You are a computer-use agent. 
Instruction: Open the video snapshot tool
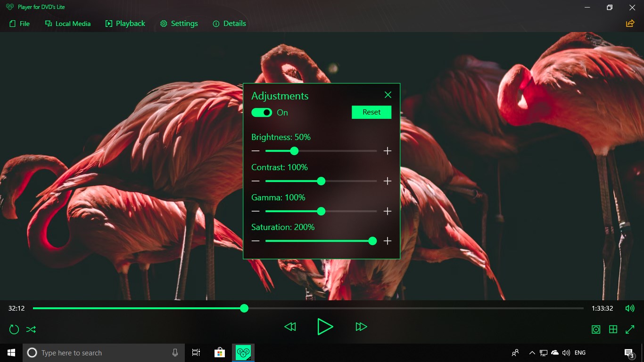595,329
